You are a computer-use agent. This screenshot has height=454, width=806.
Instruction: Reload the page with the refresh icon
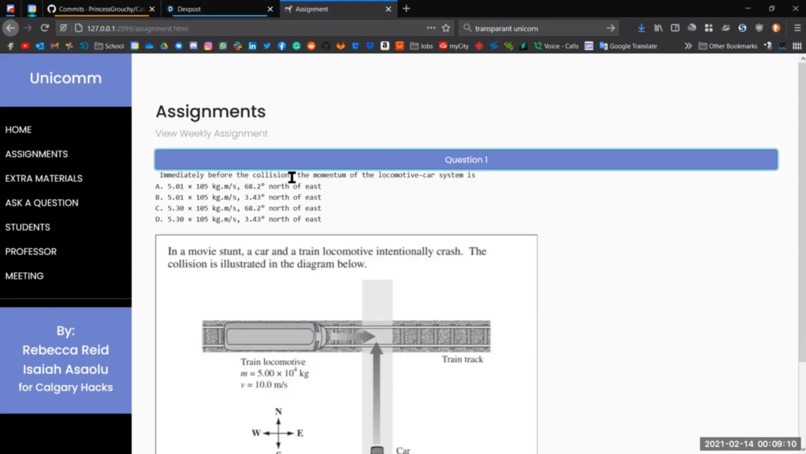pyautogui.click(x=45, y=28)
